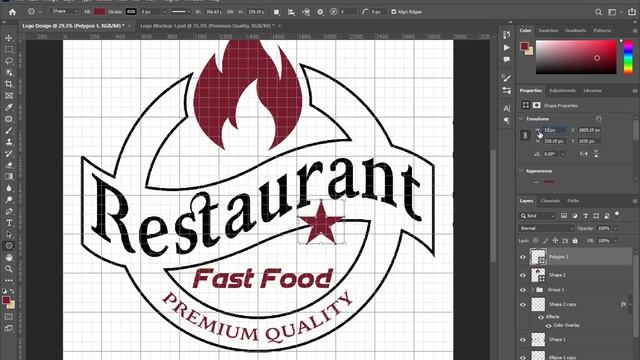Screen dimensions: 640x360
Task: Open the Comments panel icon
Action: (507, 60)
